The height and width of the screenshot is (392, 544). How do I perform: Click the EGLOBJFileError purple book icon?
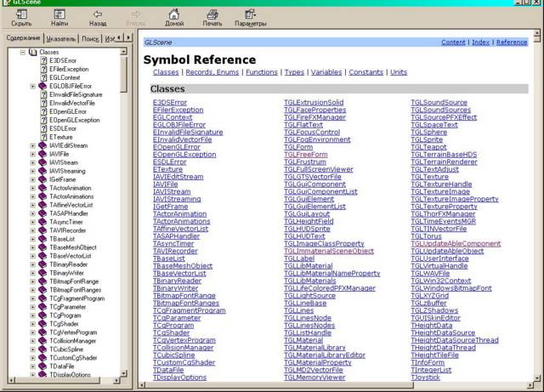pos(42,86)
